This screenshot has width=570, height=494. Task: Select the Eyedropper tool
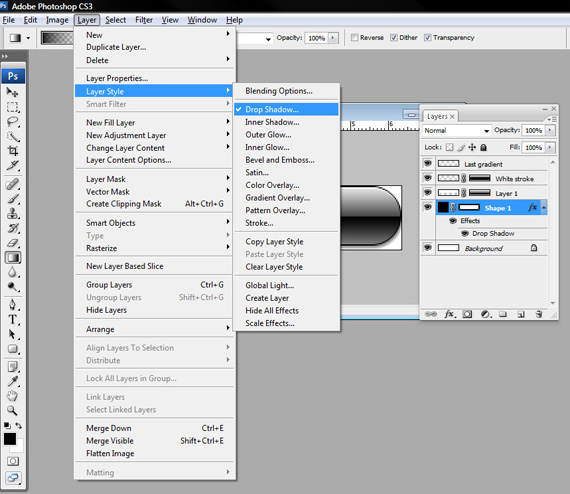point(13,381)
